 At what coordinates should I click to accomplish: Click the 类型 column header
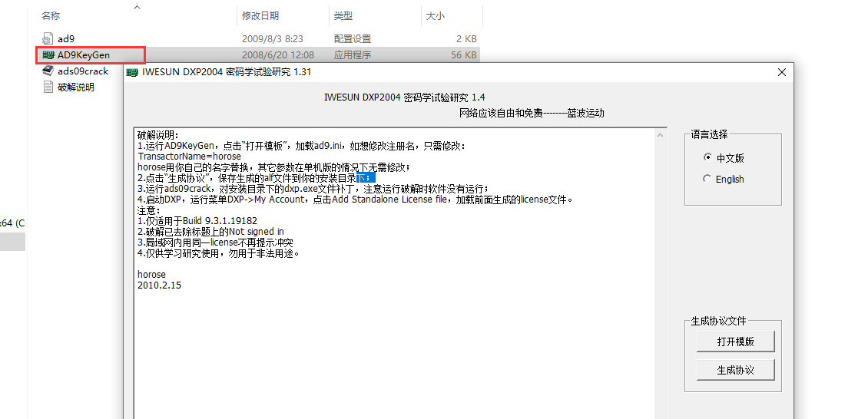(x=343, y=15)
